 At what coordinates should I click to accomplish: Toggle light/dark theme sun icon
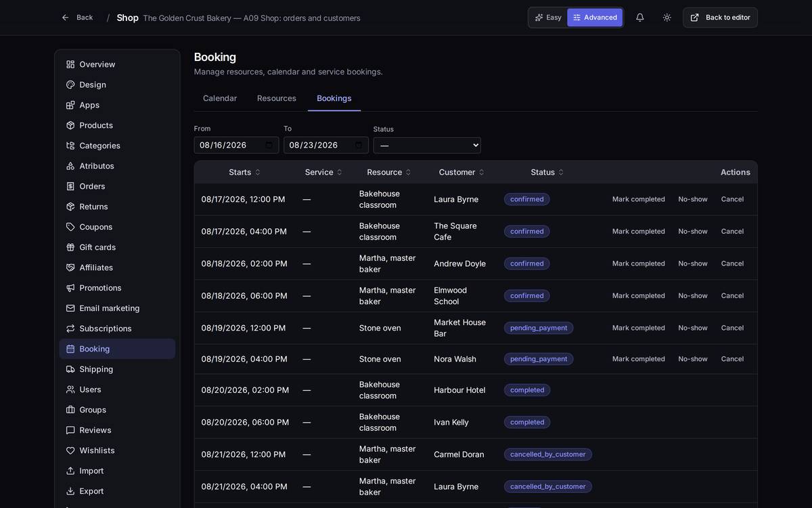tap(667, 18)
